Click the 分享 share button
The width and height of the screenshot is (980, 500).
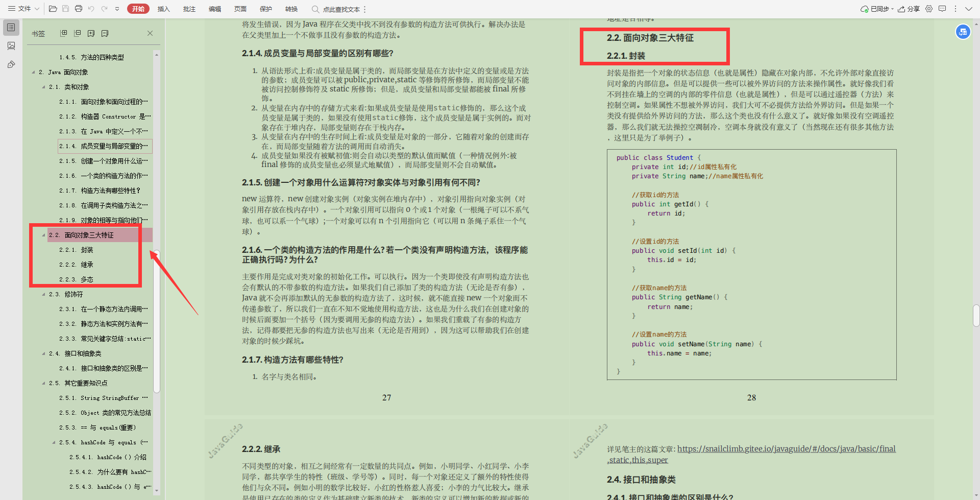click(x=909, y=9)
